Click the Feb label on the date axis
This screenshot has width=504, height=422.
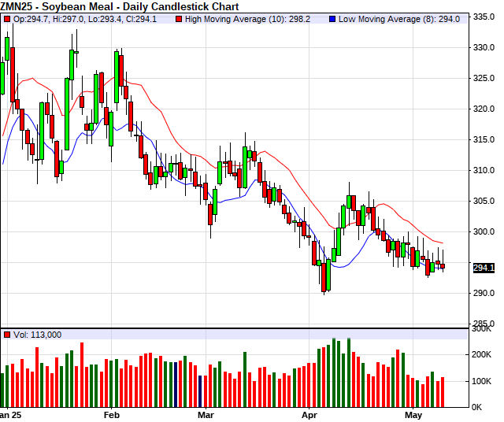[111, 413]
